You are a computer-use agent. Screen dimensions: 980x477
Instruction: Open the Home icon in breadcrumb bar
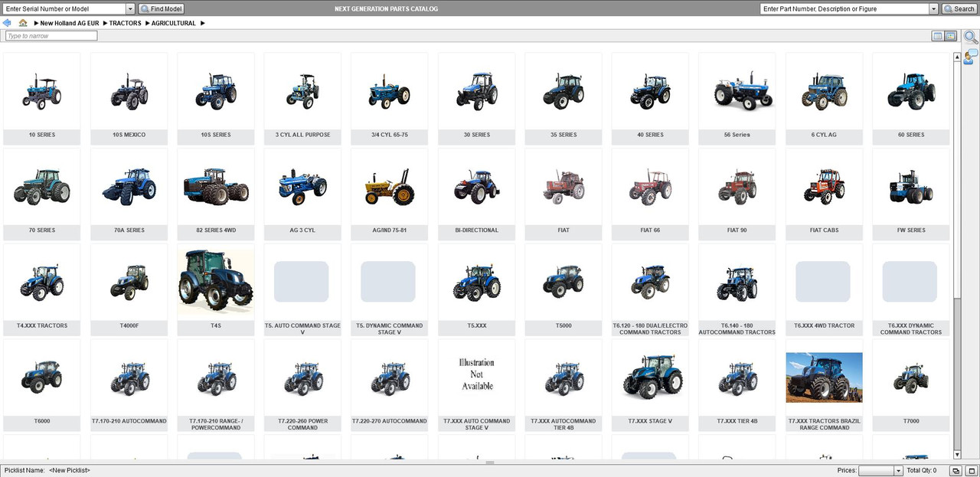23,23
